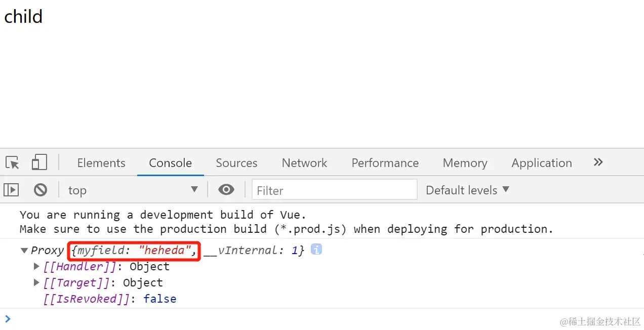
Task: Open the Application tab
Action: [x=542, y=163]
